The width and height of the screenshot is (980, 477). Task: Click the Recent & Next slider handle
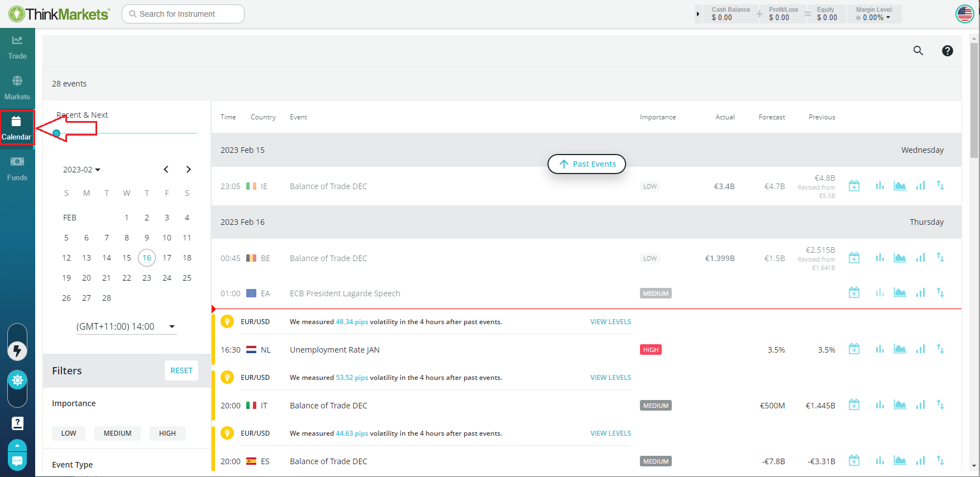pos(56,133)
